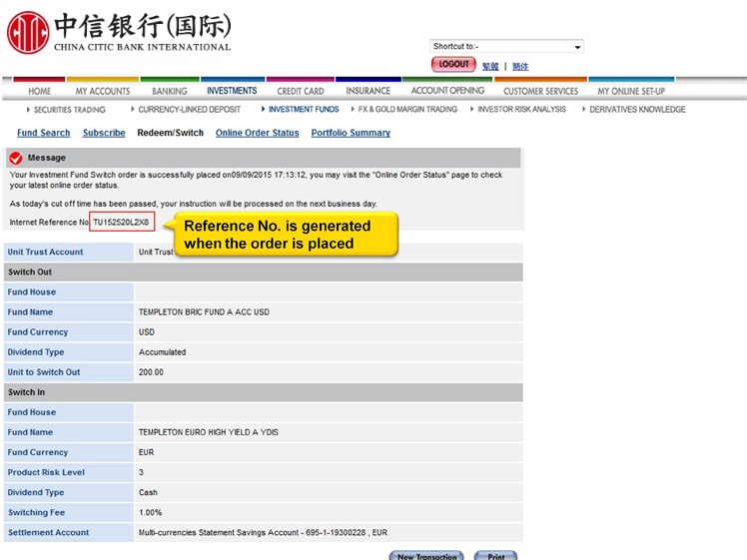Click TEMPLETON EURO HIGH YIELD A YDIS

tap(208, 432)
